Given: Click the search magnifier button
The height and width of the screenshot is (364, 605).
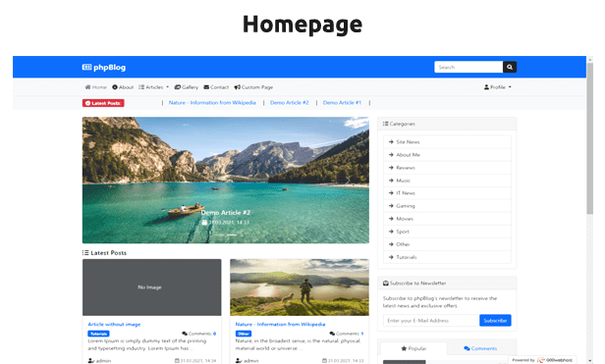Looking at the screenshot, I should click(510, 67).
